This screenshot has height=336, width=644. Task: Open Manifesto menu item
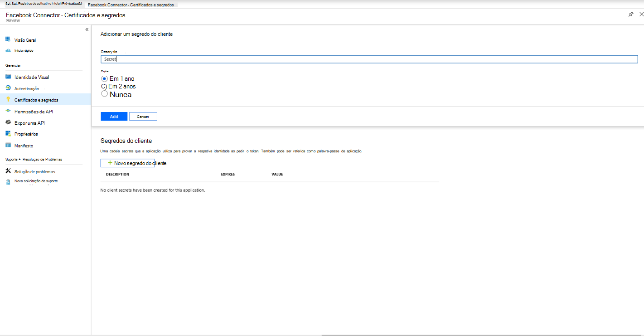point(24,146)
